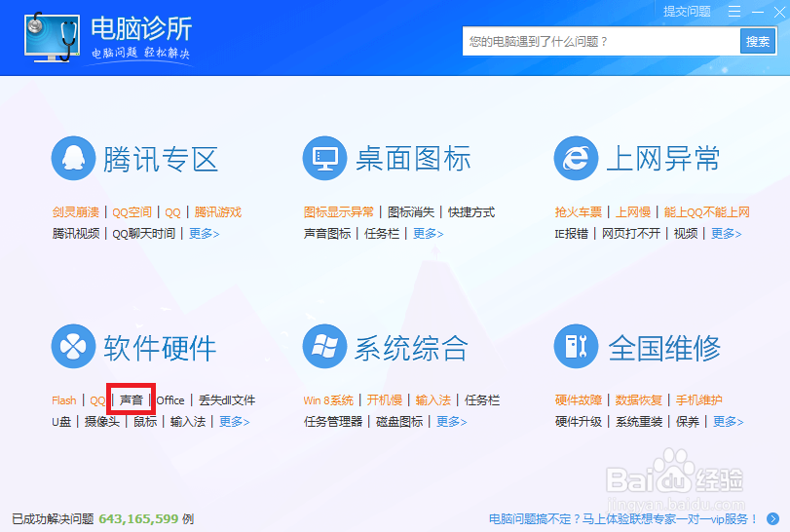The height and width of the screenshot is (532, 790).
Task: Select 腾讯视频 link
Action: point(76,233)
